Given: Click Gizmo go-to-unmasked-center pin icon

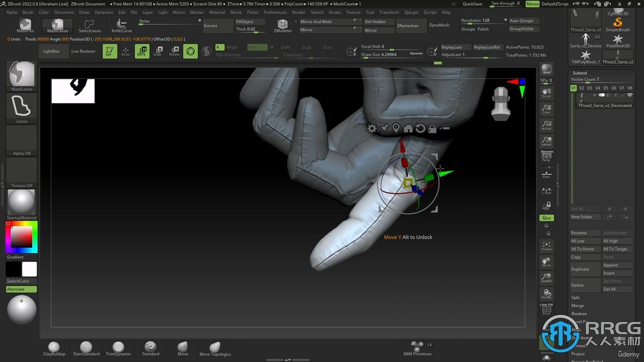Looking at the screenshot, I should click(x=396, y=129).
